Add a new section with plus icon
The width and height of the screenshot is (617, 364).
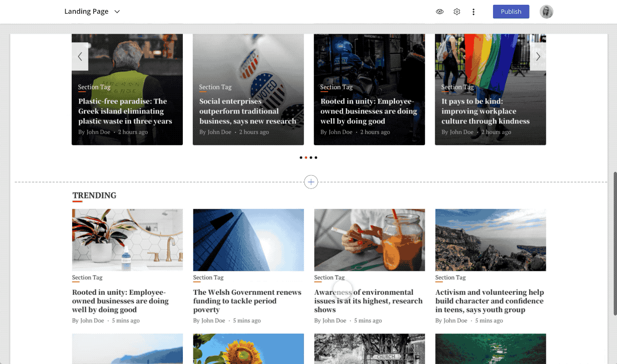pos(311,182)
